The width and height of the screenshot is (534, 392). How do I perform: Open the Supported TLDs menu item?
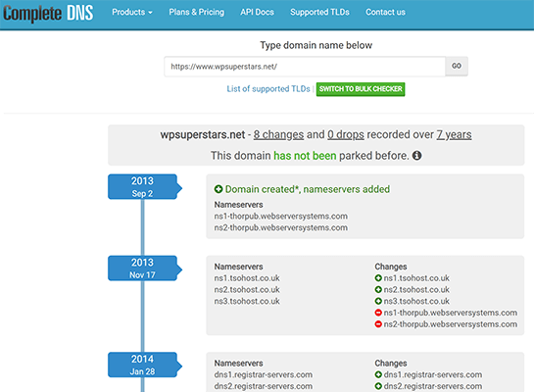(319, 13)
